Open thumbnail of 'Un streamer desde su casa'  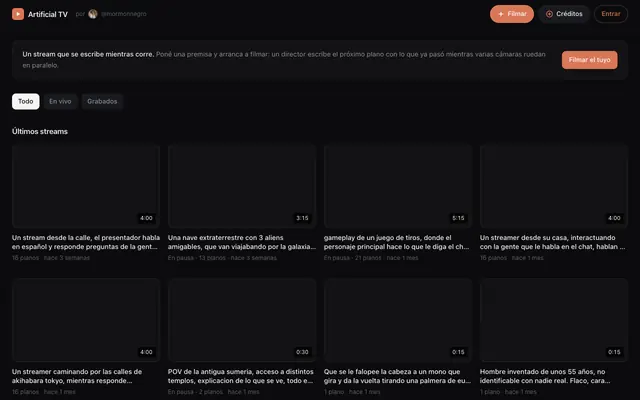[x=554, y=186]
